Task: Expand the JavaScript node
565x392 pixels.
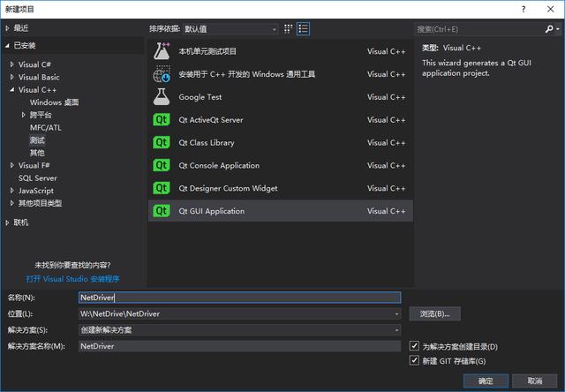Action: pos(11,191)
